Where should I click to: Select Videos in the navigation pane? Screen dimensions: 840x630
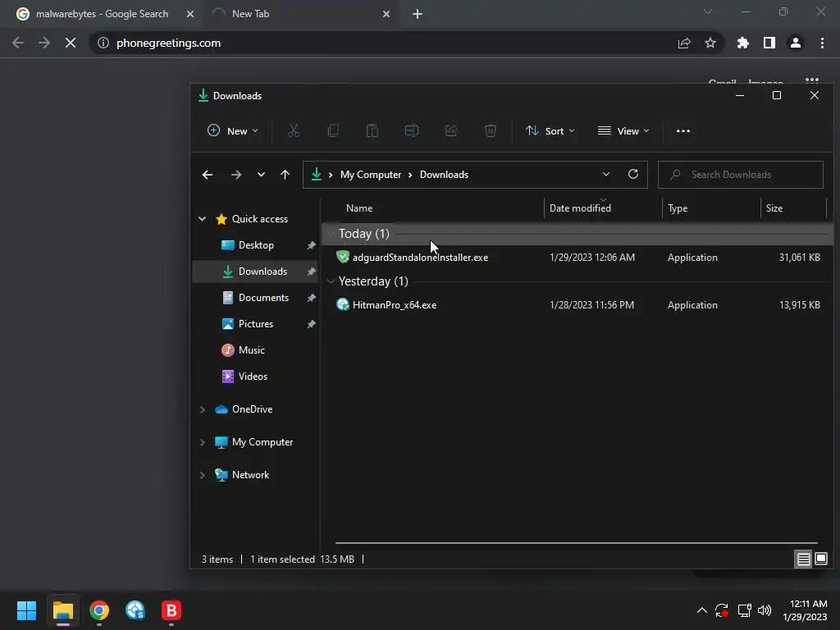253,377
